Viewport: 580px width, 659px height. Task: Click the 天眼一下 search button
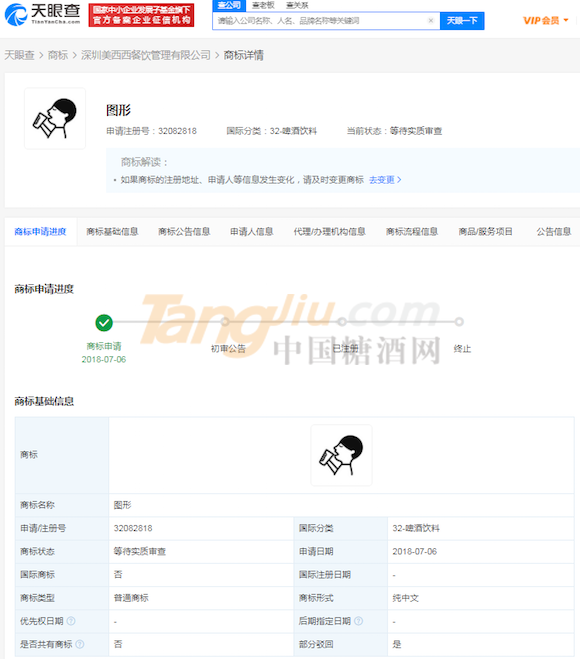tap(462, 21)
